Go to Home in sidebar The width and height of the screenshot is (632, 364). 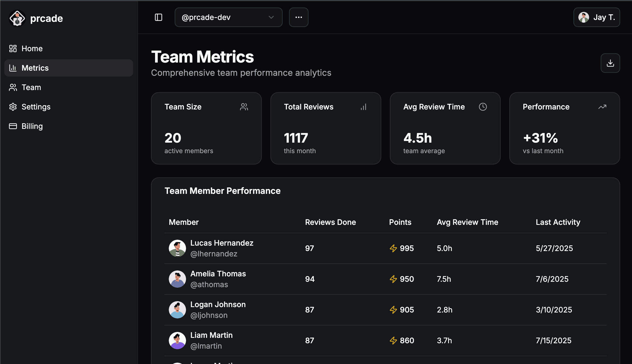click(x=32, y=49)
